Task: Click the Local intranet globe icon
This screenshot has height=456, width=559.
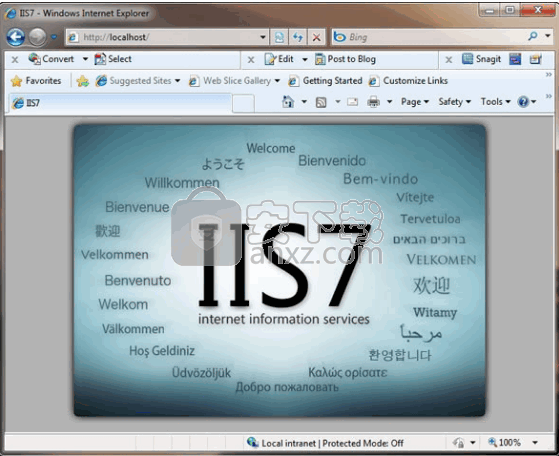Action: [252, 442]
